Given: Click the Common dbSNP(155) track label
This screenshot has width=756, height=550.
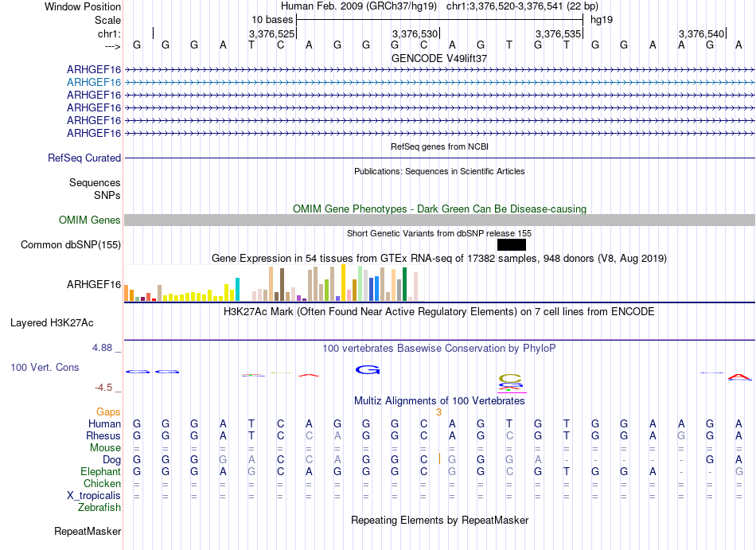Looking at the screenshot, I should click(x=71, y=245).
